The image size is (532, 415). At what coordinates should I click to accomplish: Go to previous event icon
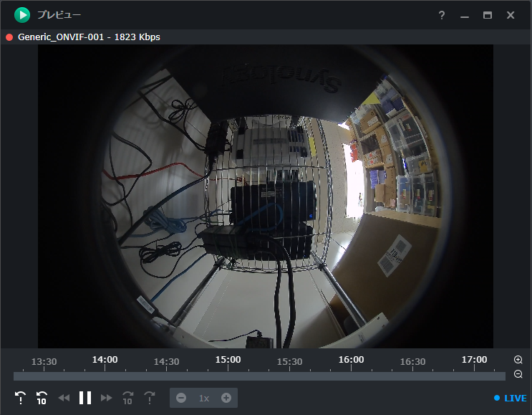click(x=21, y=398)
